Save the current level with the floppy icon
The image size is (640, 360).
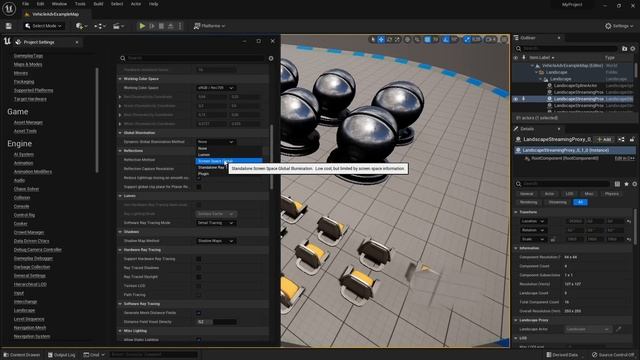point(9,26)
